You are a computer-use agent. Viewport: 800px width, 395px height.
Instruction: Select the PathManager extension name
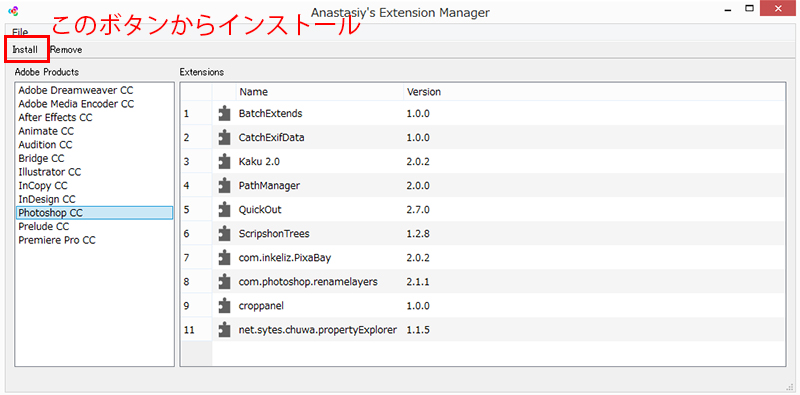point(269,186)
